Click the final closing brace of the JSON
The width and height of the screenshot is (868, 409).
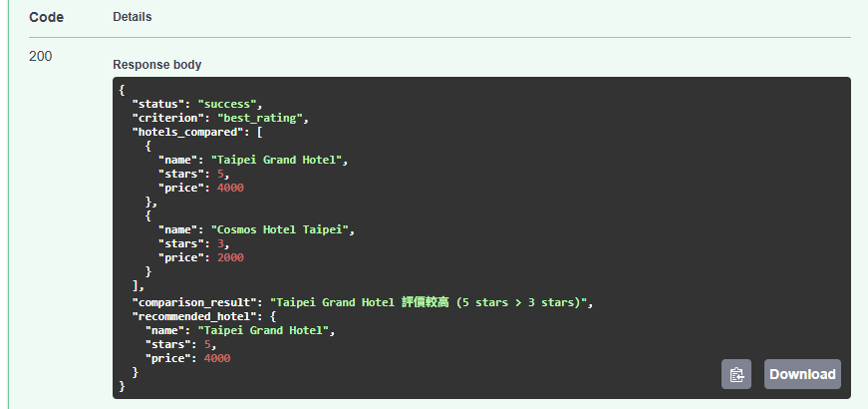(122, 386)
